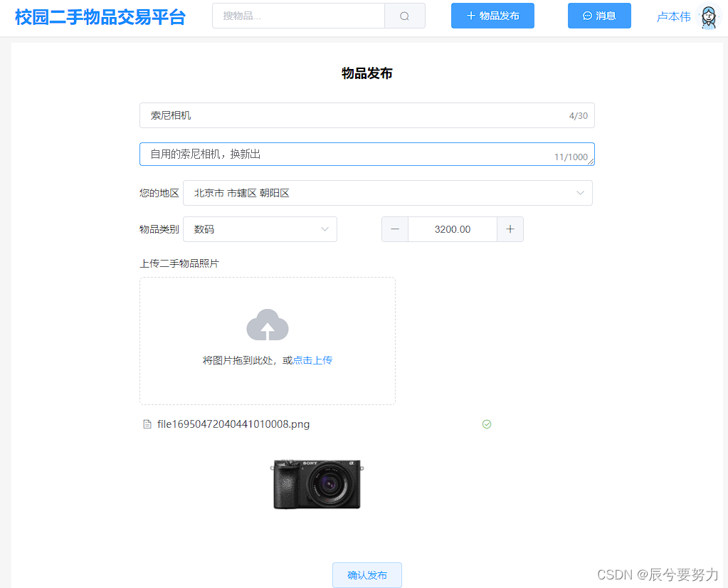
Task: Open the 物品发布 publish button
Action: point(492,16)
